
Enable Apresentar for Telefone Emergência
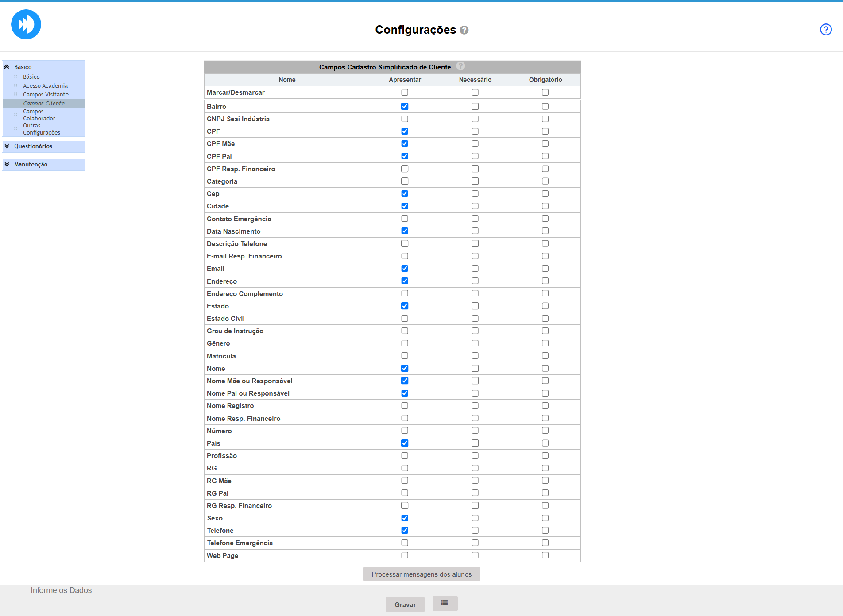tap(405, 543)
